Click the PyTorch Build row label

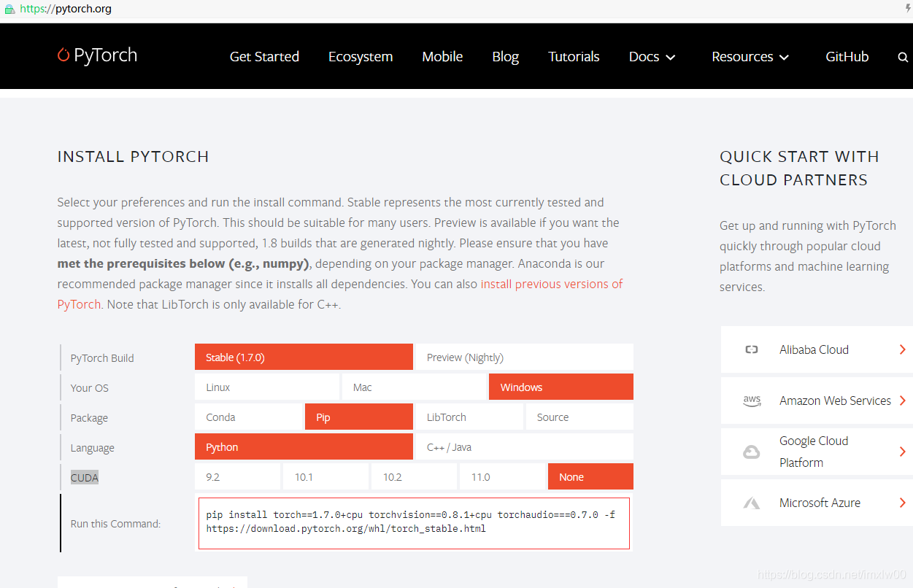coord(102,358)
